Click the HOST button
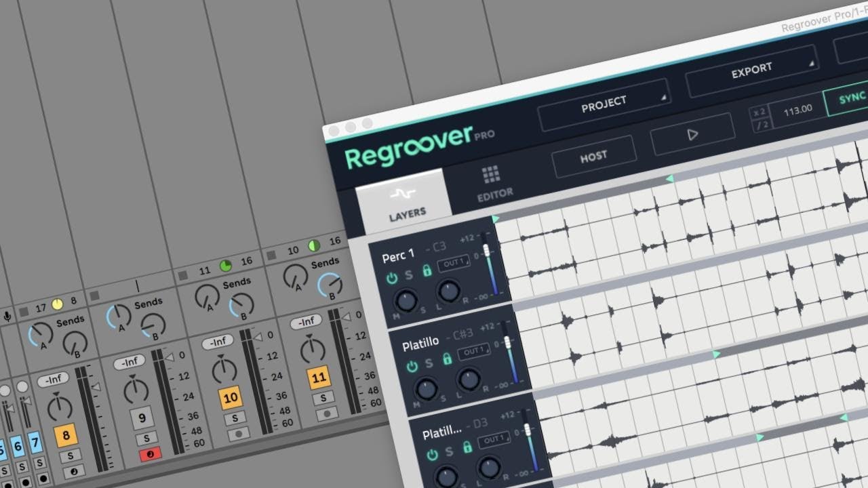Viewport: 868px width, 488px height. click(594, 157)
